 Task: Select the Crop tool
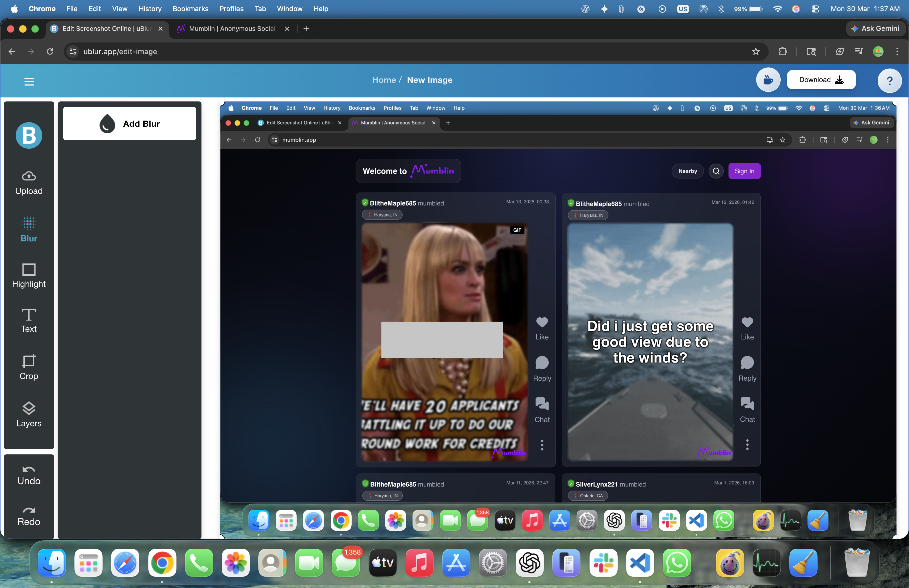(x=29, y=367)
